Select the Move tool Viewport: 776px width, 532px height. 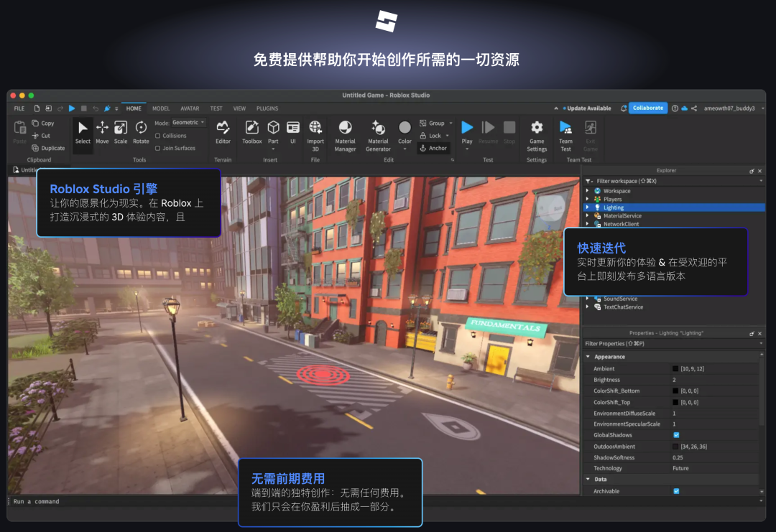pyautogui.click(x=102, y=132)
